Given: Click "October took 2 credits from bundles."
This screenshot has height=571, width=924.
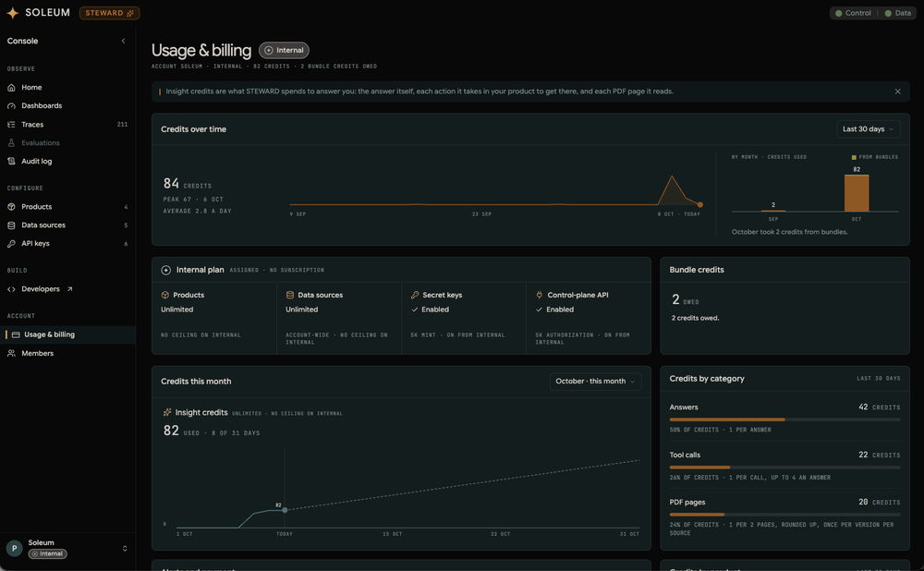Looking at the screenshot, I should (x=790, y=232).
